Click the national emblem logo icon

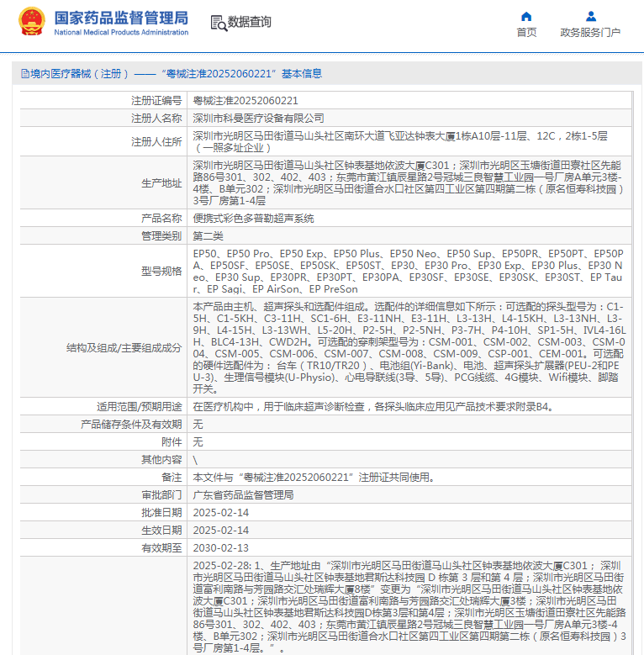(x=33, y=22)
